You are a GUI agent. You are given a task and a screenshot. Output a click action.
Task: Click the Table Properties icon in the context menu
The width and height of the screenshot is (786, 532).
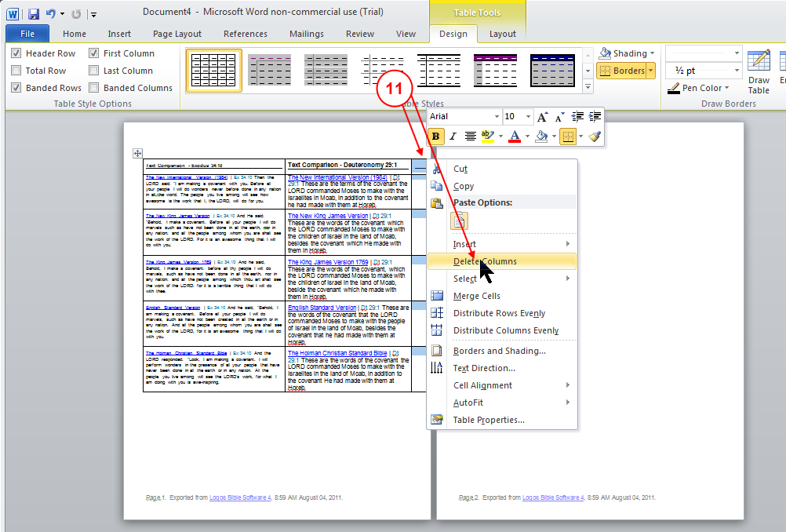click(x=437, y=420)
